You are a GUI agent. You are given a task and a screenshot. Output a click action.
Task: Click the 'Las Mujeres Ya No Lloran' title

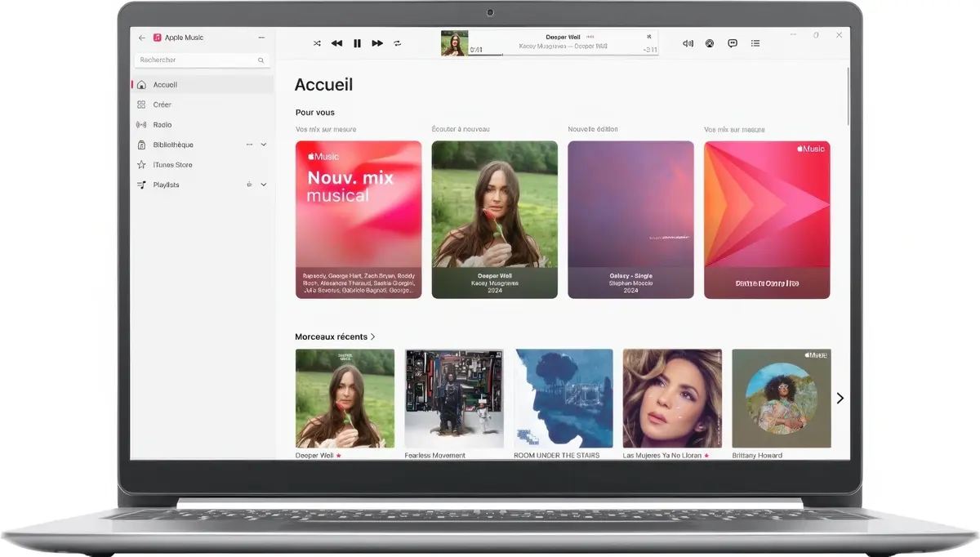[x=662, y=456]
